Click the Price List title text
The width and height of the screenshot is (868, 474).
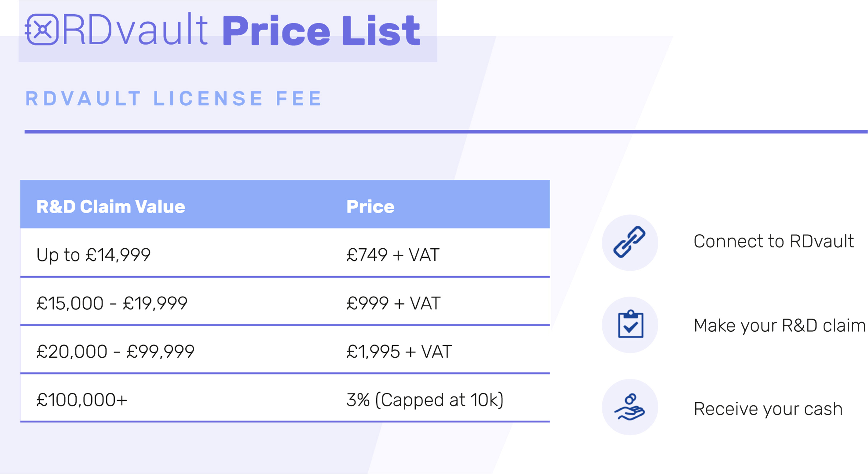[321, 30]
